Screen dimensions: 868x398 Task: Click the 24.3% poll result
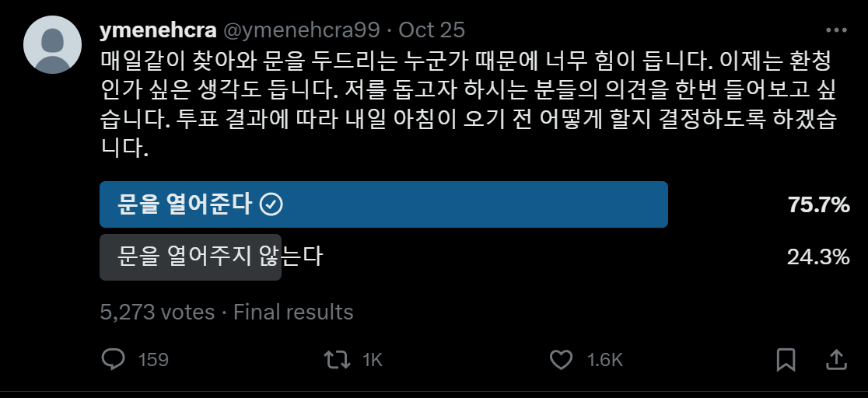[818, 257]
